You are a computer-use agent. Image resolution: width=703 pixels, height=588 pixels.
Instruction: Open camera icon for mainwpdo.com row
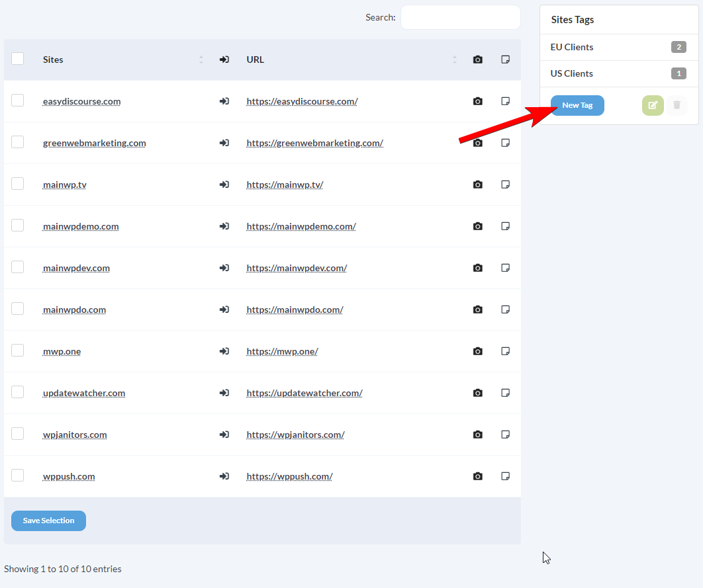(x=477, y=310)
